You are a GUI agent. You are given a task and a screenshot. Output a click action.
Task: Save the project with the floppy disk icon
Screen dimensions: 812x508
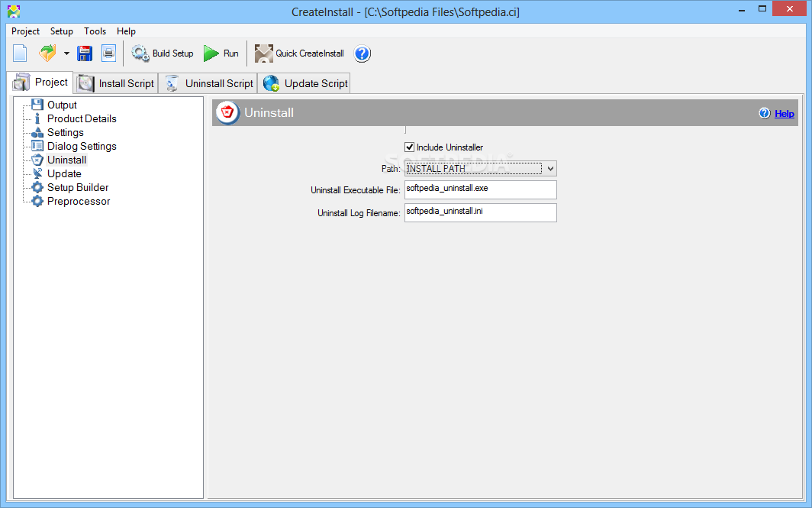tap(85, 53)
